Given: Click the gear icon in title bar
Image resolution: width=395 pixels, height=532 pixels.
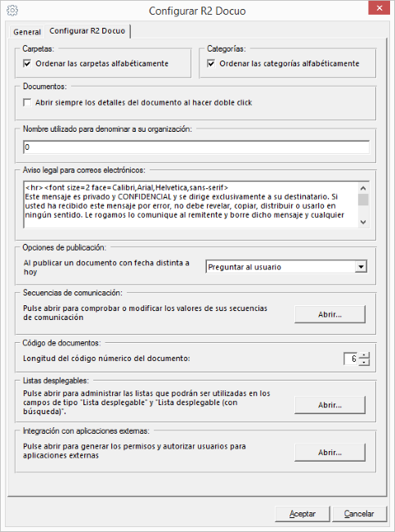Looking at the screenshot, I should point(12,10).
